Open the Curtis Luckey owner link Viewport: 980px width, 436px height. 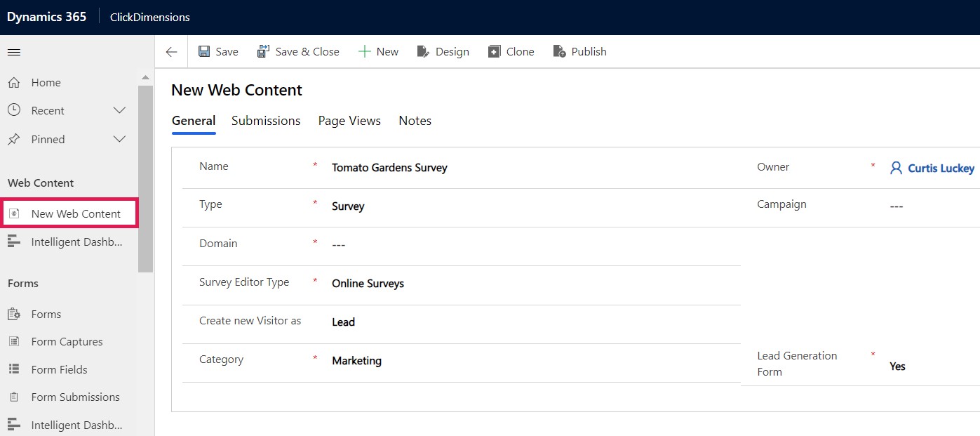tap(941, 169)
